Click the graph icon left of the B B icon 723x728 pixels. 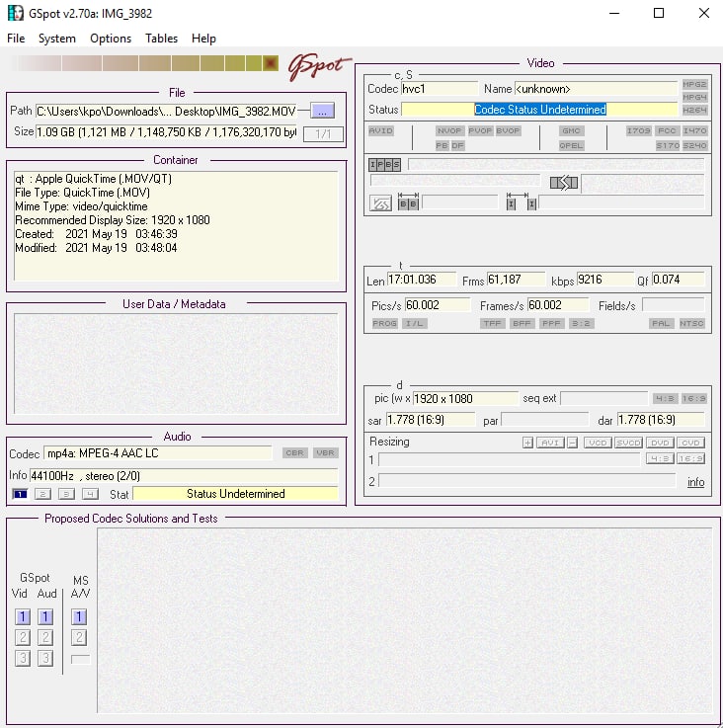(x=380, y=202)
